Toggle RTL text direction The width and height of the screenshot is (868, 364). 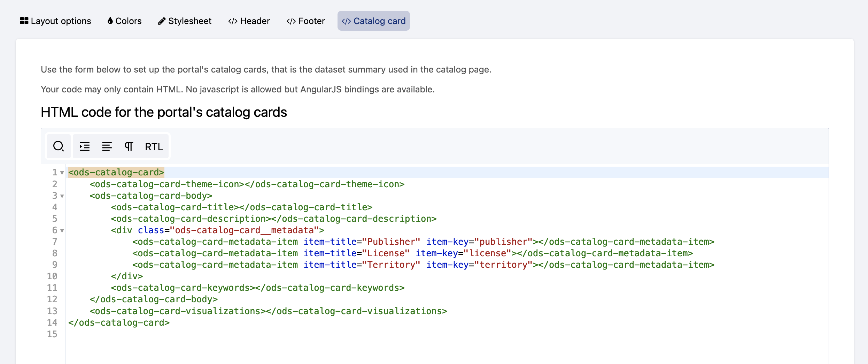point(154,146)
